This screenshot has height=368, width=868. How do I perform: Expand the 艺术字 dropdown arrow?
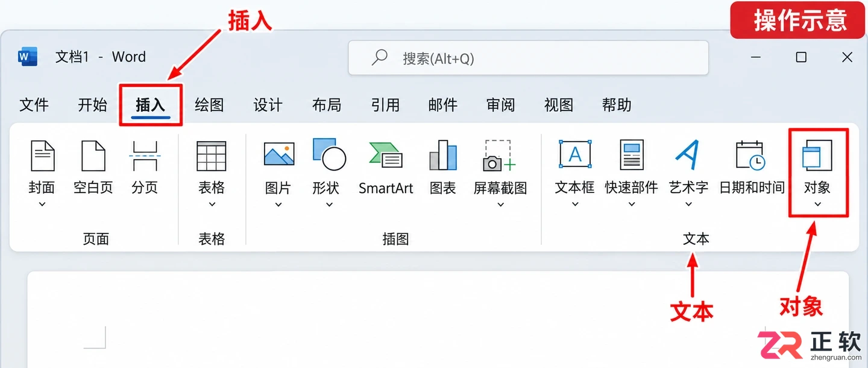click(688, 205)
